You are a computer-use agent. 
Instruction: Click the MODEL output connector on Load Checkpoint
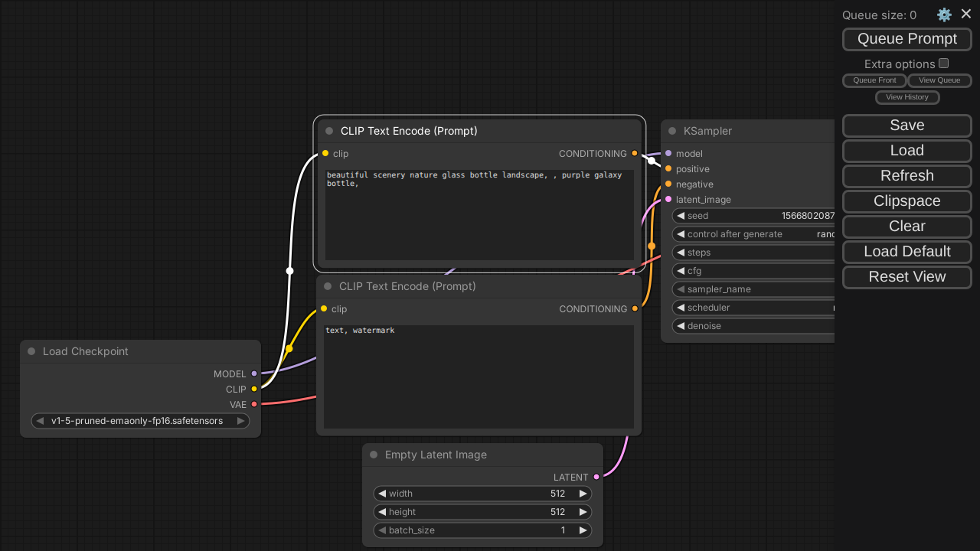pyautogui.click(x=254, y=373)
